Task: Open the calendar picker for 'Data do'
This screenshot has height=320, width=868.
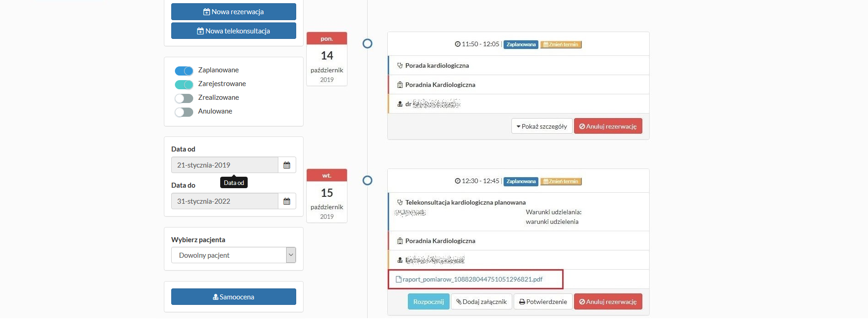Action: coord(287,201)
